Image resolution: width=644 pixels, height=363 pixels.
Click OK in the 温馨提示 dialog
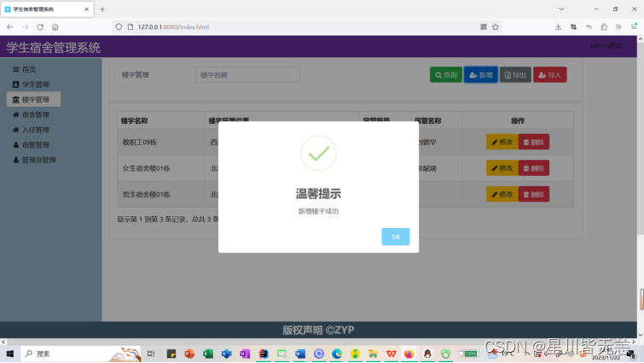coord(395,237)
